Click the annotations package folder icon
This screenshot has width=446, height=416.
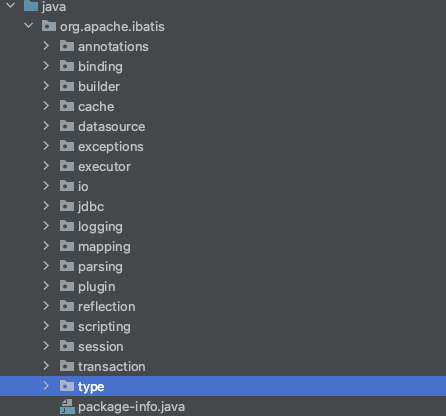(67, 46)
